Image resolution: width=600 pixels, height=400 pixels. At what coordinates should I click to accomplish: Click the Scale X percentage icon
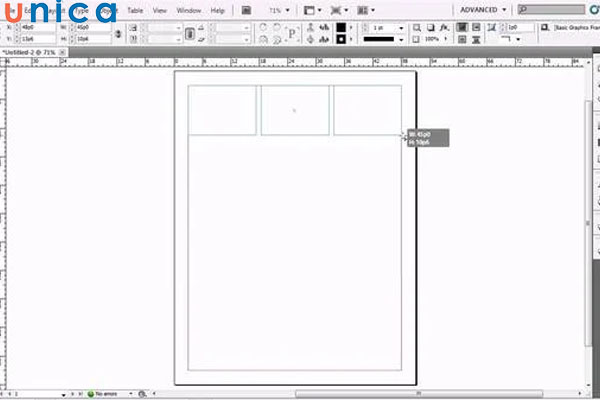tap(133, 28)
